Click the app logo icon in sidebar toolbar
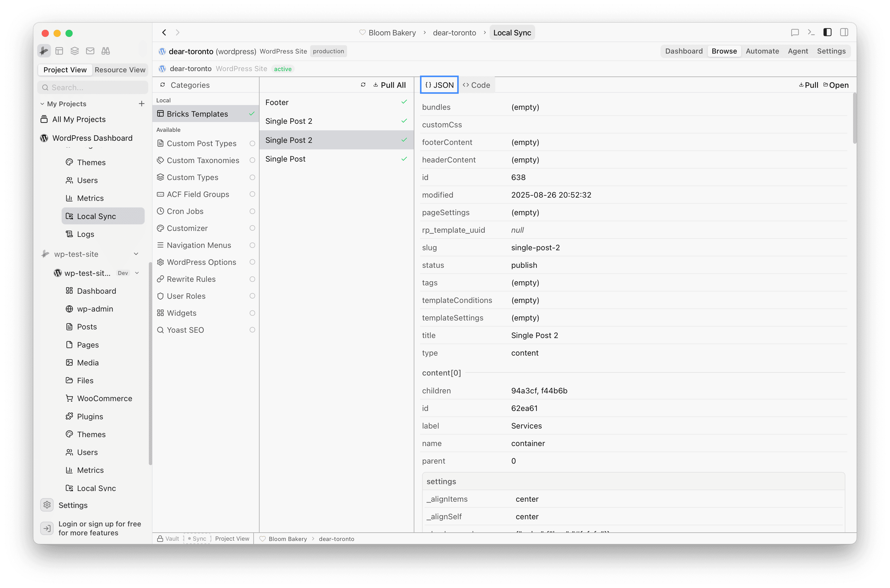Screen dimensions: 890x588 [x=44, y=51]
